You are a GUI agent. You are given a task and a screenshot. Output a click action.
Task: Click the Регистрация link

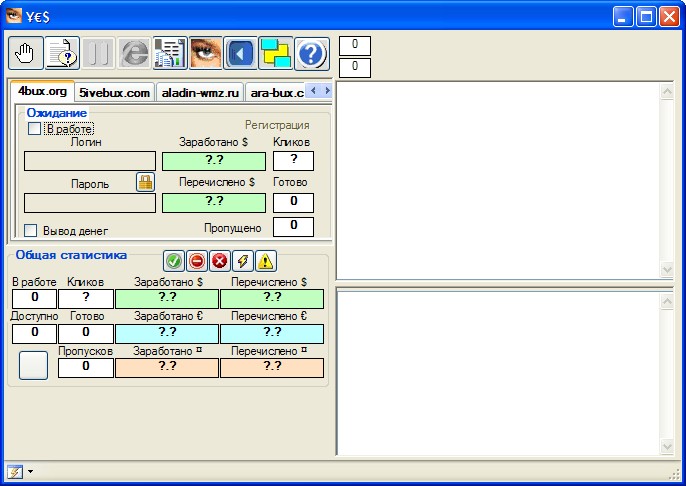pos(277,125)
